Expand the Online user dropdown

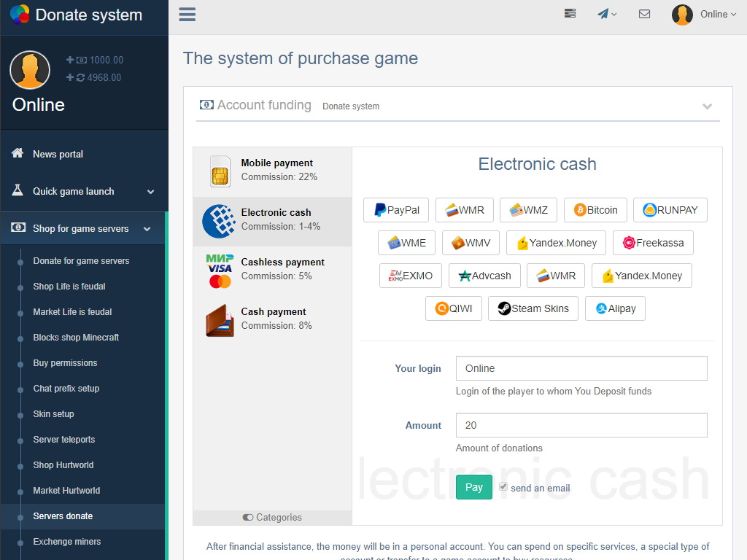[704, 15]
